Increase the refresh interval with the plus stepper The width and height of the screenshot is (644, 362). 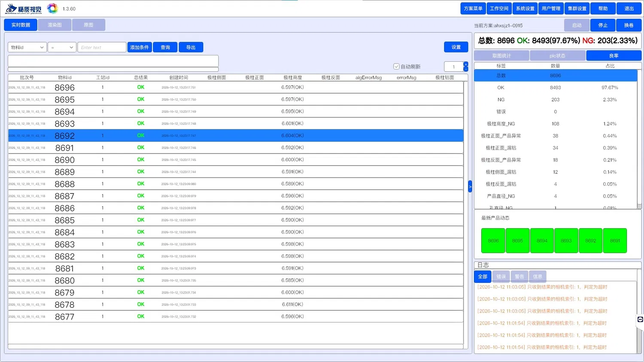pyautogui.click(x=466, y=64)
